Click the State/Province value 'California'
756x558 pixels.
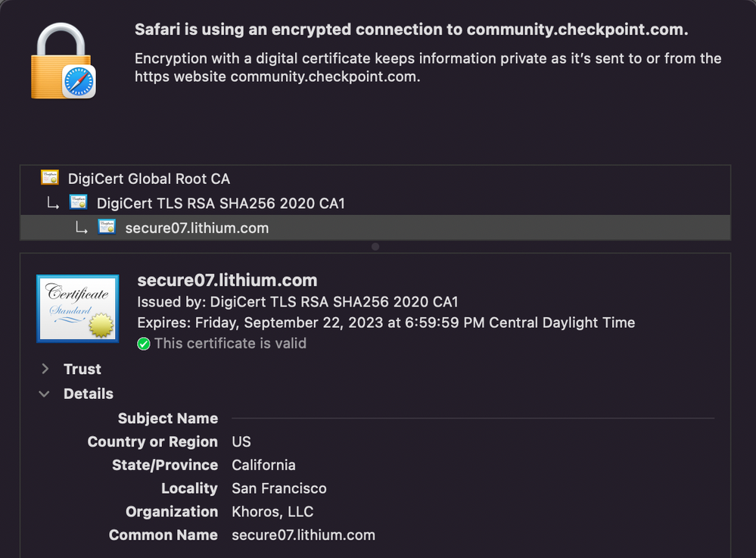click(x=264, y=465)
